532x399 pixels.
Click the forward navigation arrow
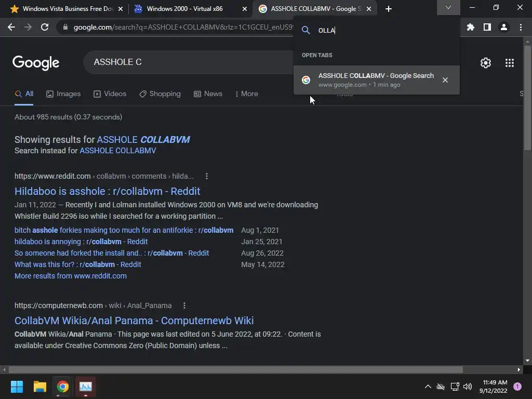(28, 27)
